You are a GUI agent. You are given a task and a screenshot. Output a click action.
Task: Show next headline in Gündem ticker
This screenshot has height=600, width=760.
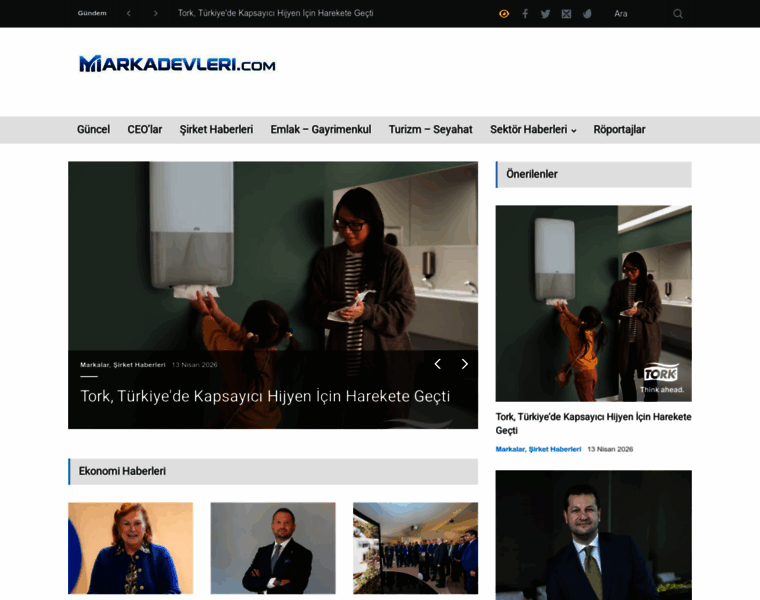155,14
